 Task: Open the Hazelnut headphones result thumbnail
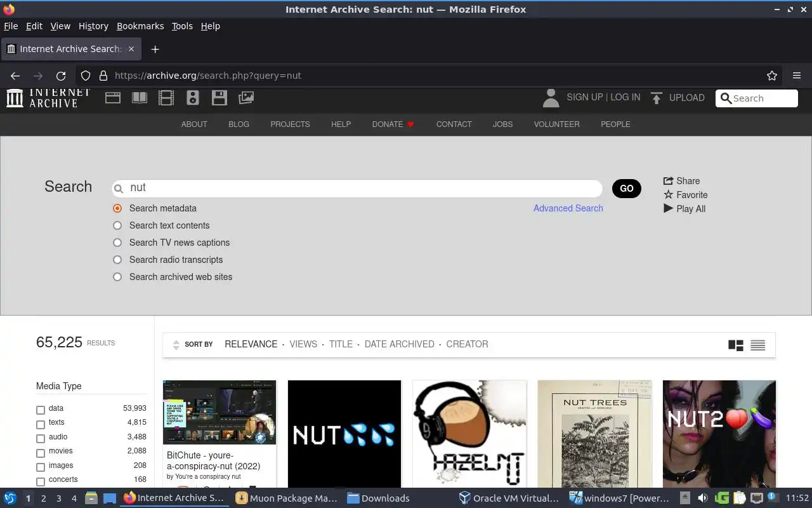[x=469, y=434]
